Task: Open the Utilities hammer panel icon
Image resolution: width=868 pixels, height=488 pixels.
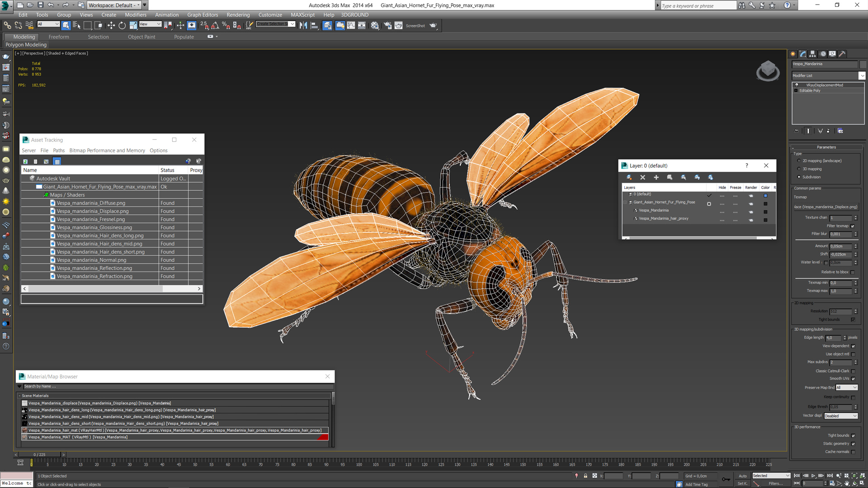Action: [842, 54]
